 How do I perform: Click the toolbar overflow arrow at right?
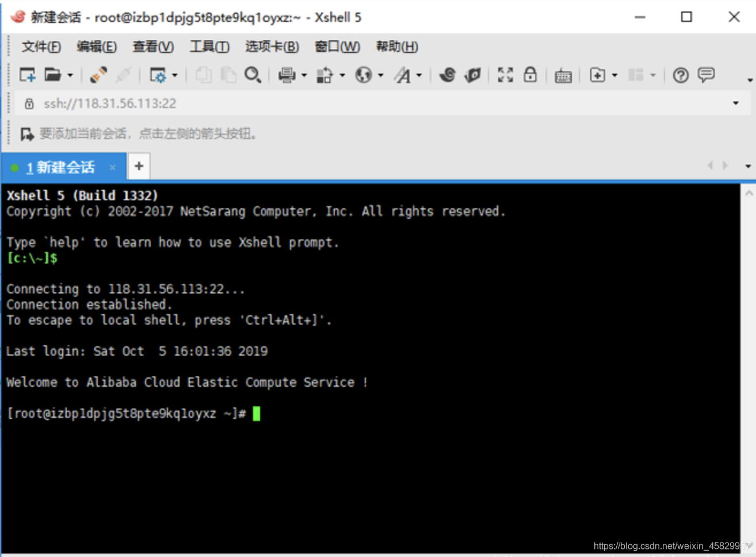click(750, 80)
